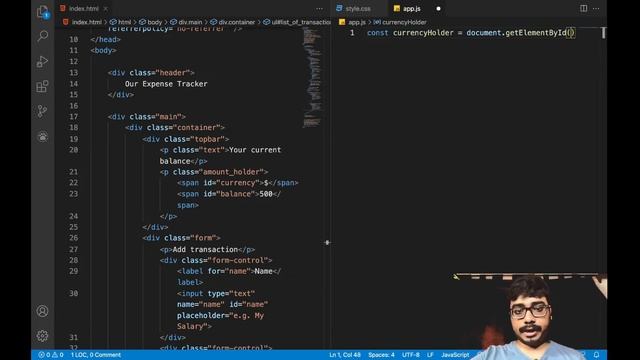
Task: Click the minimap in the index.html editor
Action: click(x=312, y=78)
